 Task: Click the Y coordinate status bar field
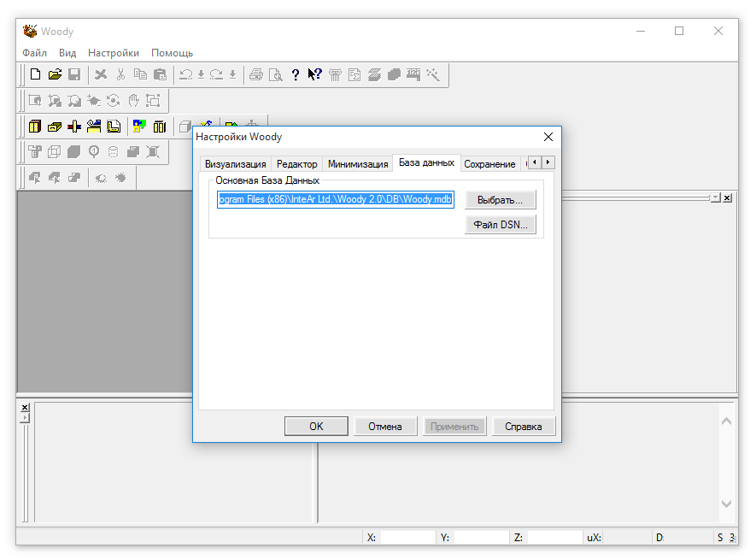[x=481, y=537]
